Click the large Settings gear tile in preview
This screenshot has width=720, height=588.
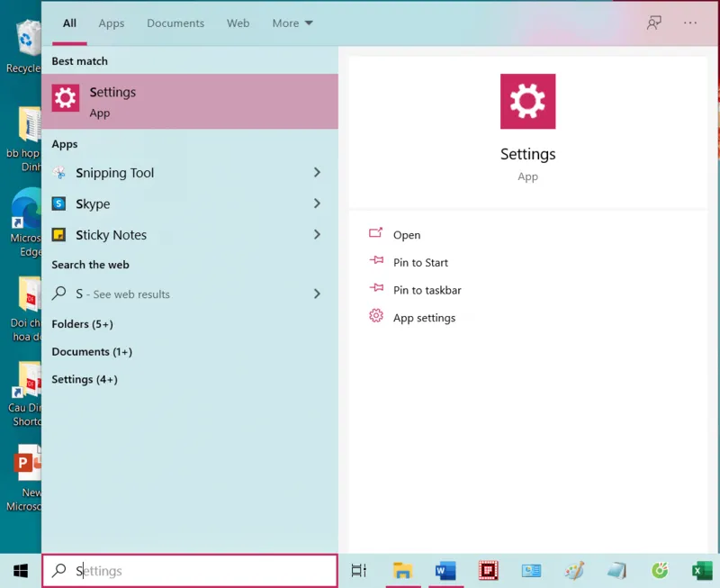coord(527,102)
